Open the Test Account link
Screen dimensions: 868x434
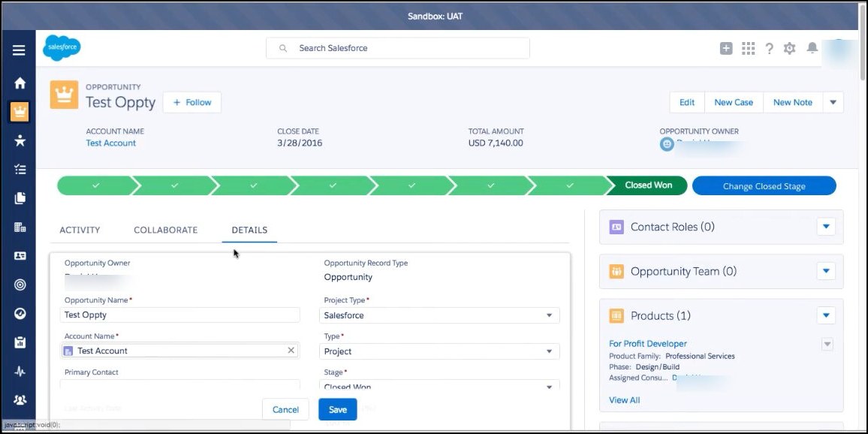(x=110, y=143)
